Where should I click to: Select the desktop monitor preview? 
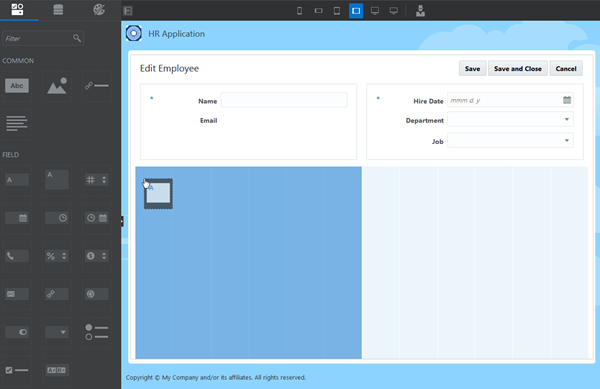click(x=375, y=11)
